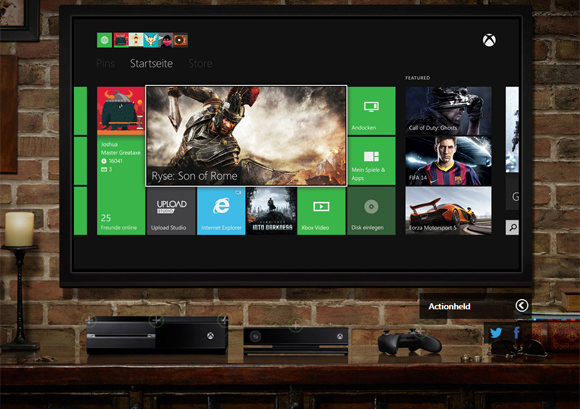The width and height of the screenshot is (580, 409).
Task: Open the Call of Duty: Ghosts featured tile
Action: coord(448,111)
